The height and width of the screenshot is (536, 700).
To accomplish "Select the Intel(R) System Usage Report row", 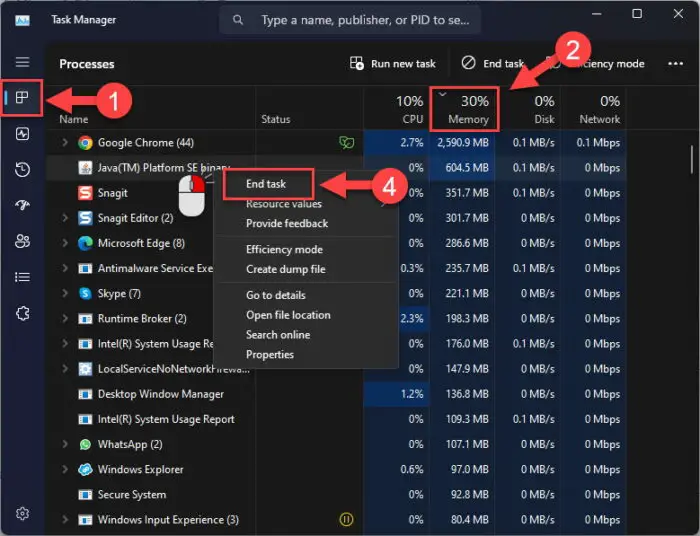I will click(x=336, y=419).
